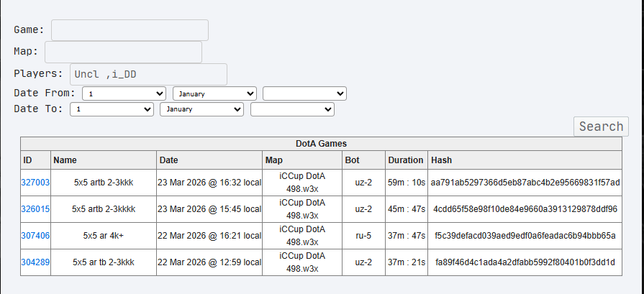Open the Date From year dropdown
Viewport: 644px width, 294px height.
[x=304, y=93]
